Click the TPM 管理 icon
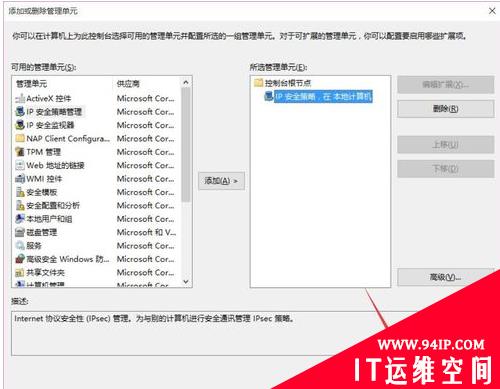 (20, 152)
